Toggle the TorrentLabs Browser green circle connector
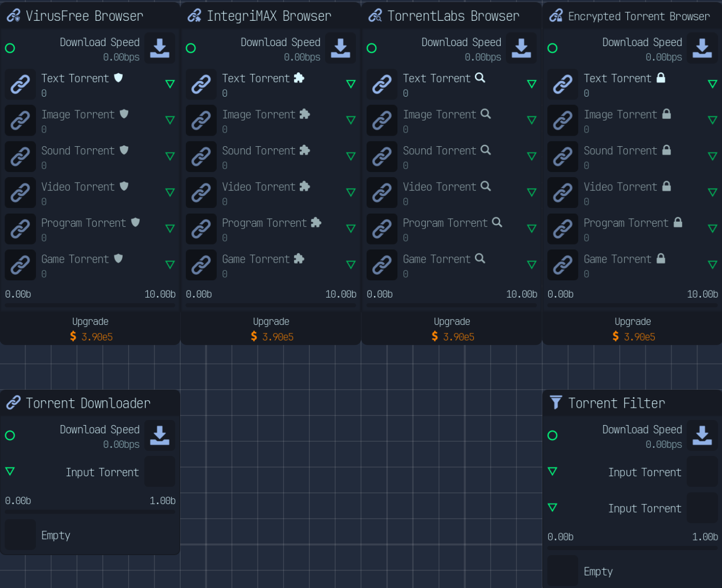Image resolution: width=722 pixels, height=588 pixels. 371,48
